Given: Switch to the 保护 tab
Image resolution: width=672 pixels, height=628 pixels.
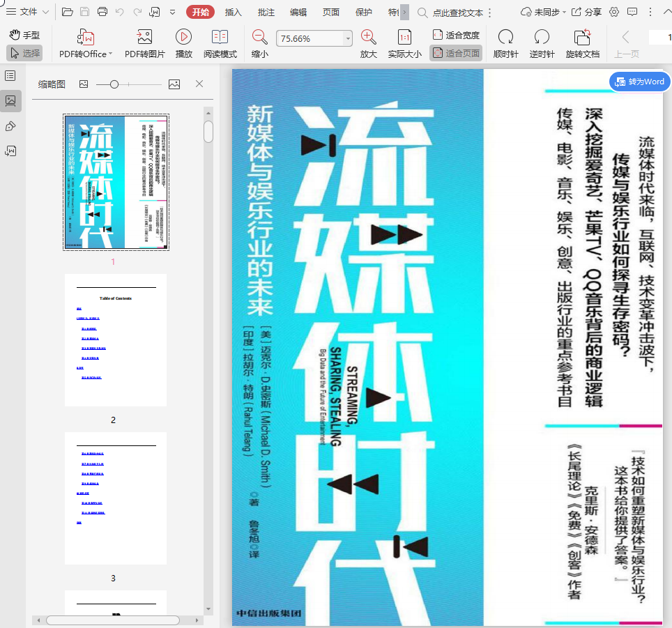Looking at the screenshot, I should coord(363,13).
